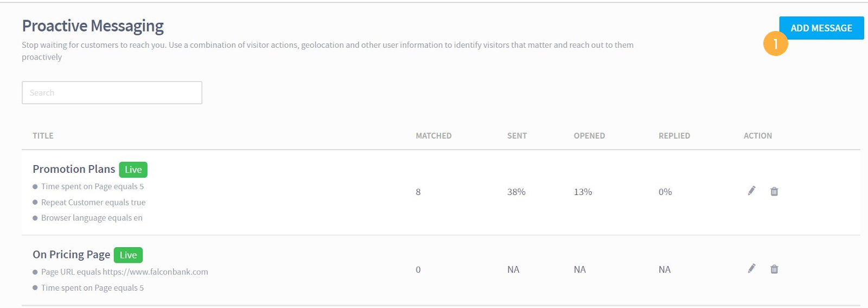This screenshot has width=868, height=308.
Task: Click the Proactive Messaging heading
Action: (x=93, y=26)
